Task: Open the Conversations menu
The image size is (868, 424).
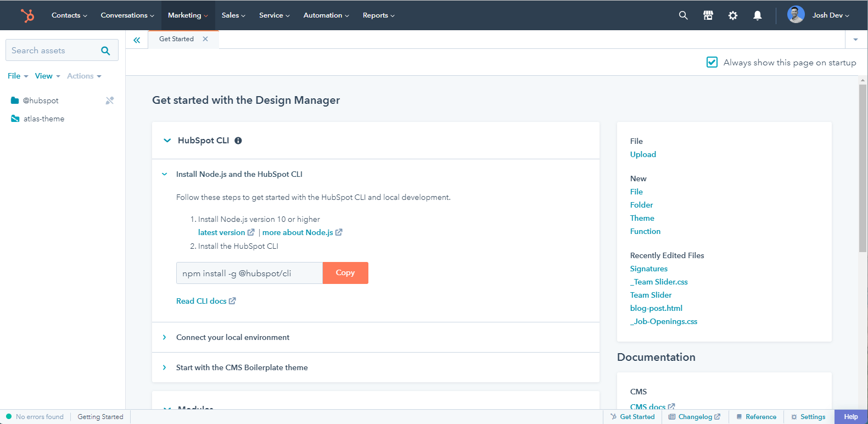Action: click(127, 15)
